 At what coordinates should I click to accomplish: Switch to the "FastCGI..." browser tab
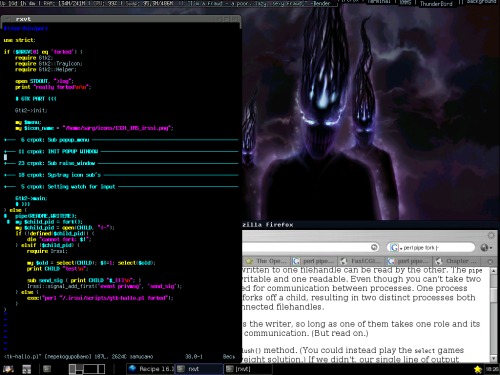[x=362, y=261]
